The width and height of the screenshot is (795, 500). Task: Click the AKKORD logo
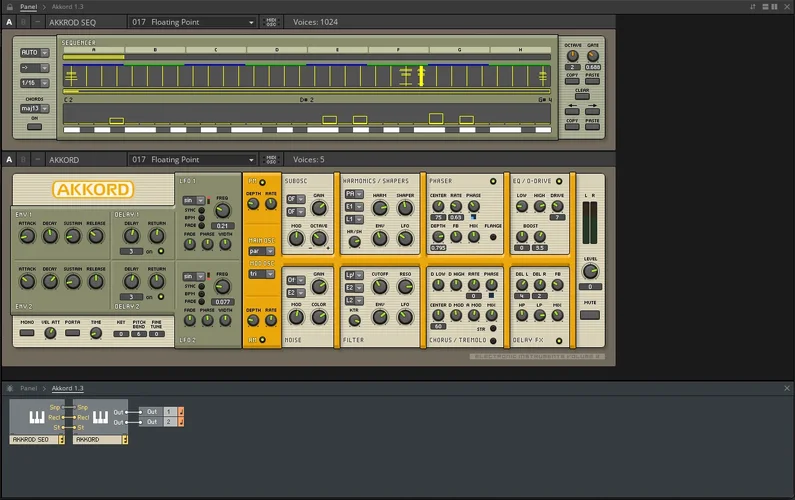coord(93,189)
